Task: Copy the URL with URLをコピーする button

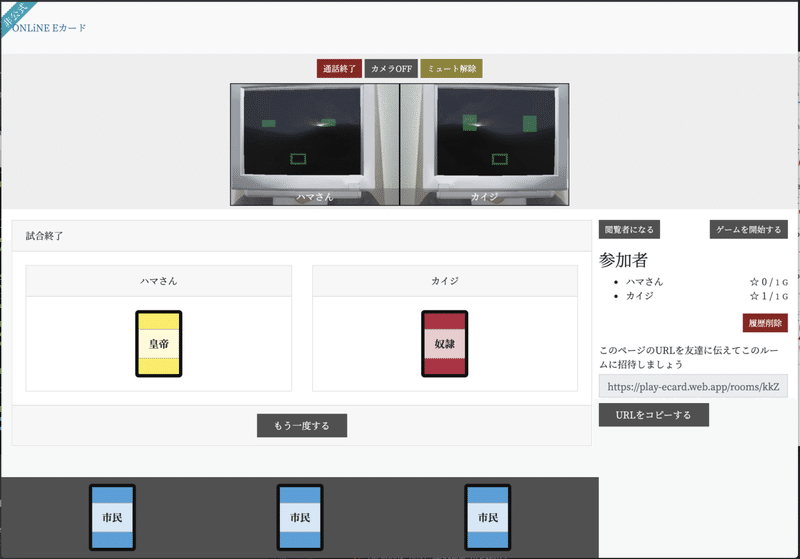Action: [x=654, y=415]
